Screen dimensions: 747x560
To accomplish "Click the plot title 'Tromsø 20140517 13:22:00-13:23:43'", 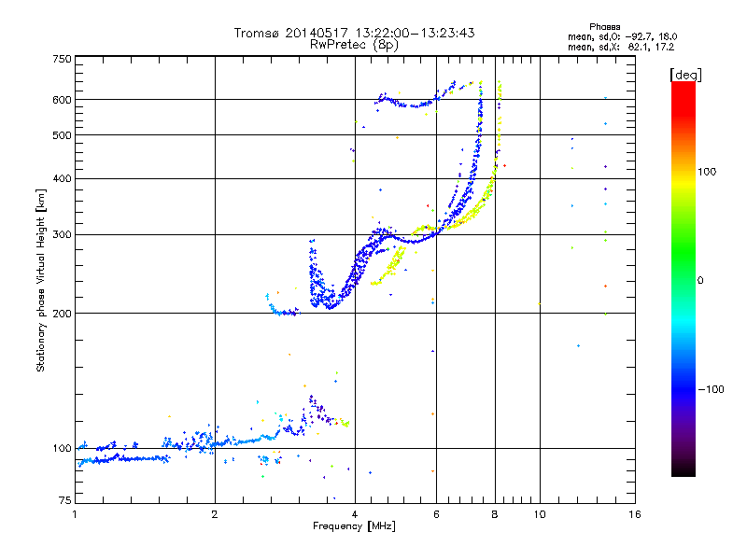I will [354, 33].
